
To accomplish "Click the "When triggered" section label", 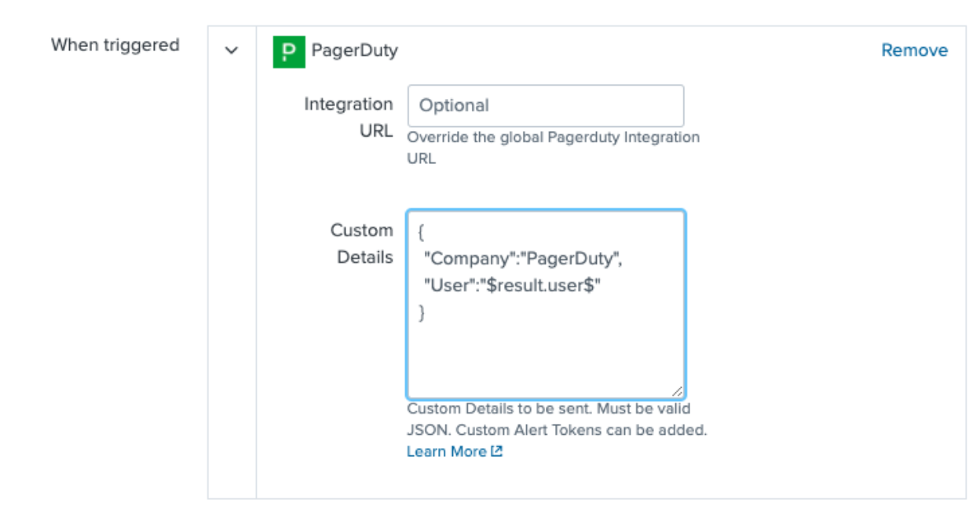I will [x=115, y=45].
